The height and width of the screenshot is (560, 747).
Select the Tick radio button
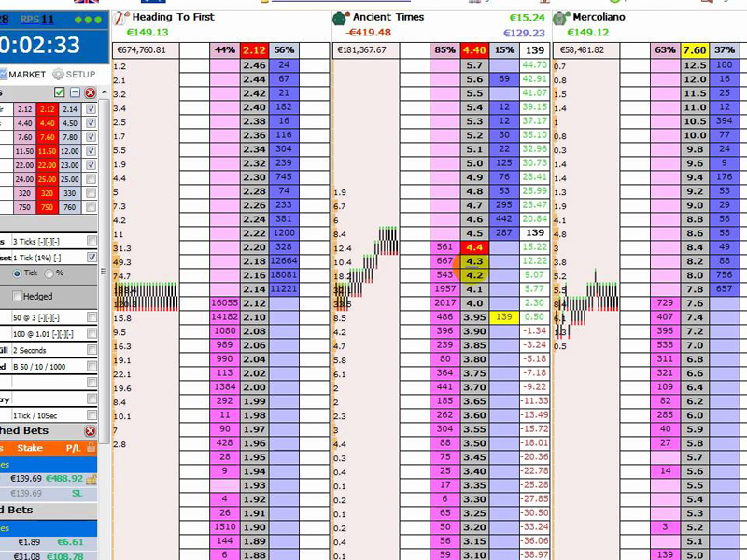point(18,273)
